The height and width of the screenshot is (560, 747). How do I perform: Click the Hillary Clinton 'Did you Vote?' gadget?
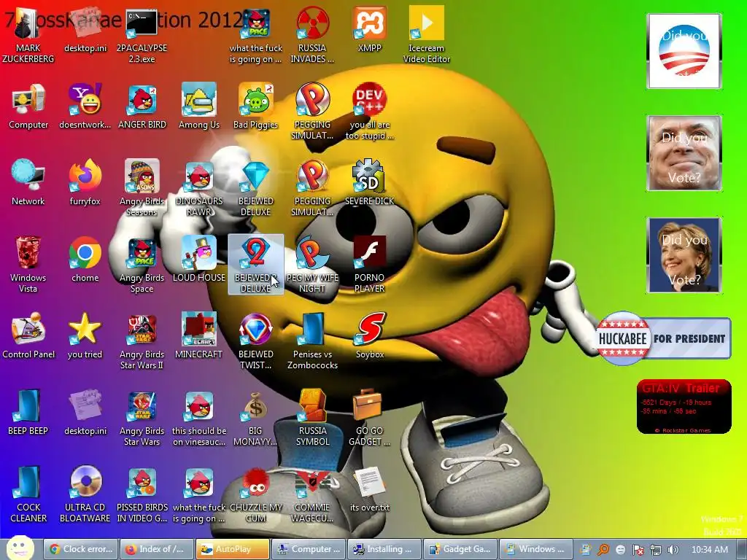(x=684, y=255)
